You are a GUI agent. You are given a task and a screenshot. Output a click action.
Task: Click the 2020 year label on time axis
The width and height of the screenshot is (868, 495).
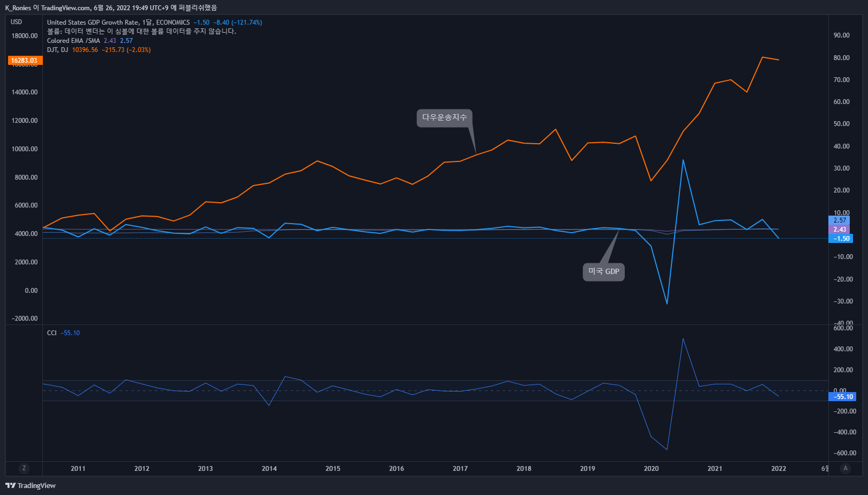[652, 469]
